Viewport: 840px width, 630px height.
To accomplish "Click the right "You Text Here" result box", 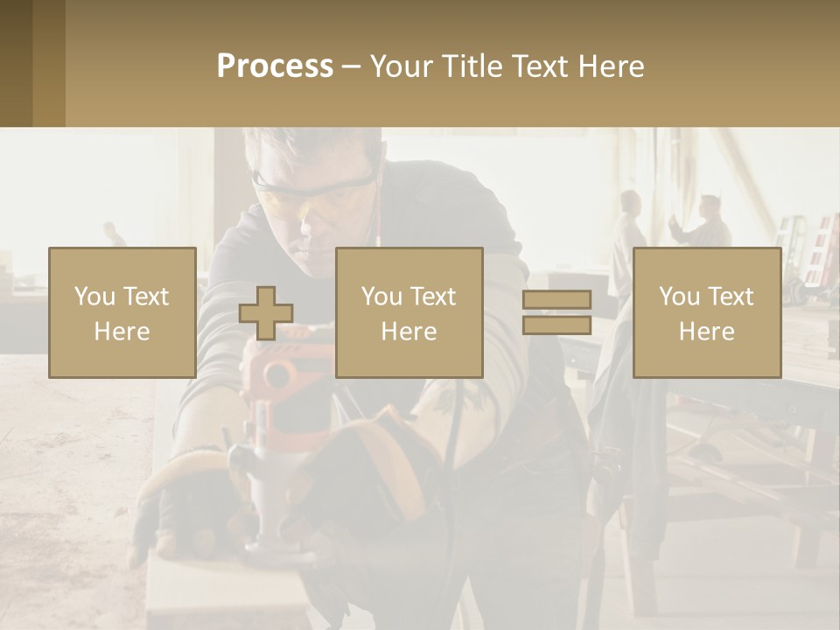I will 706,313.
